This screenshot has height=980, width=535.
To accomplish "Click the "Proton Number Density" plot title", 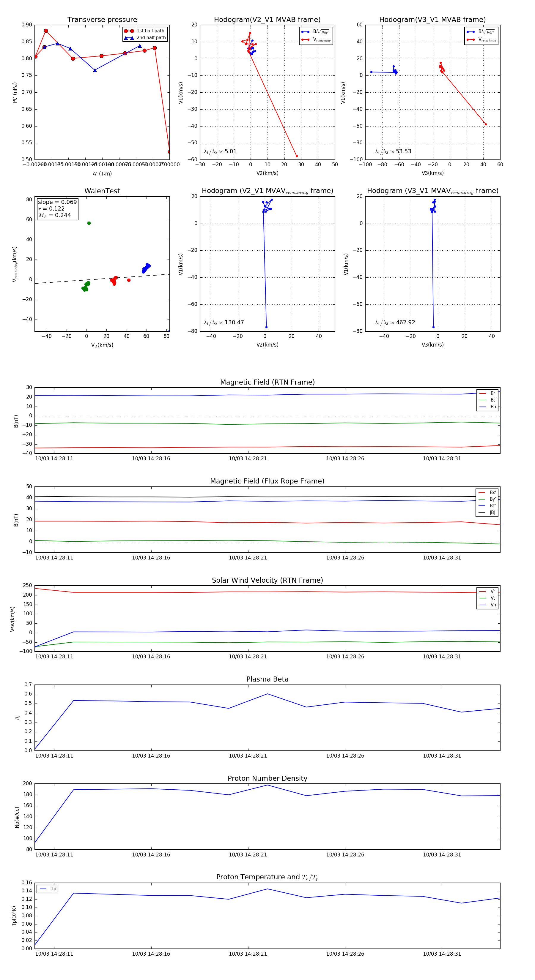I will point(267,778).
